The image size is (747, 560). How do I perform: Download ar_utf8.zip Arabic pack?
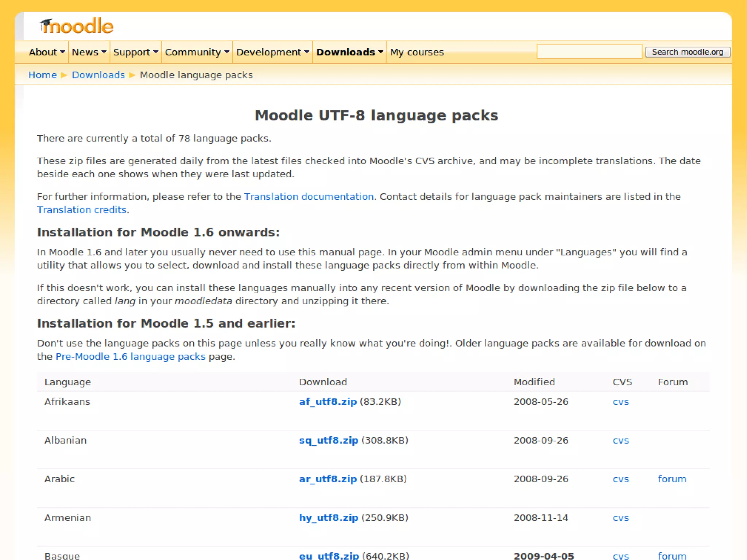point(328,479)
